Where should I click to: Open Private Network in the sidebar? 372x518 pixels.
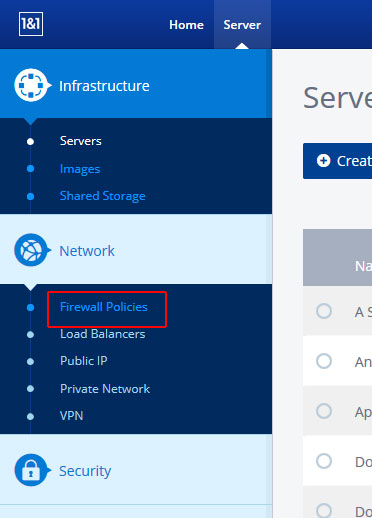(x=105, y=389)
